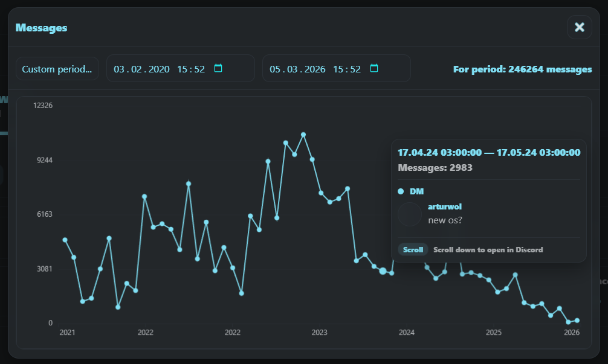Open the Custom period dropdown
This screenshot has height=364, width=608.
point(57,69)
